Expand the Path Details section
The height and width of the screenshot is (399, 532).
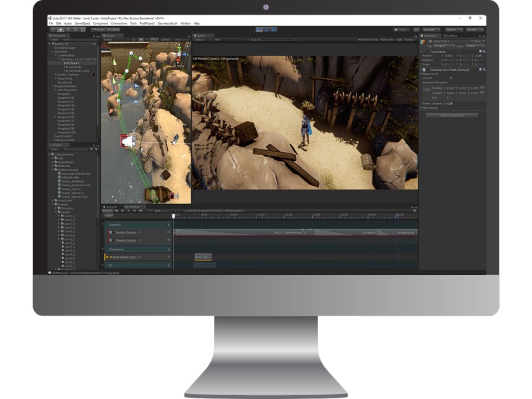click(421, 108)
